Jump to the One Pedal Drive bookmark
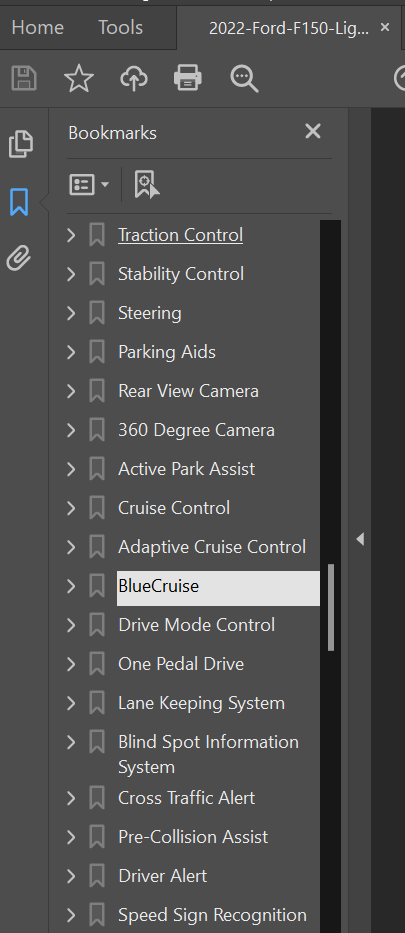The height and width of the screenshot is (933, 405). [x=181, y=664]
